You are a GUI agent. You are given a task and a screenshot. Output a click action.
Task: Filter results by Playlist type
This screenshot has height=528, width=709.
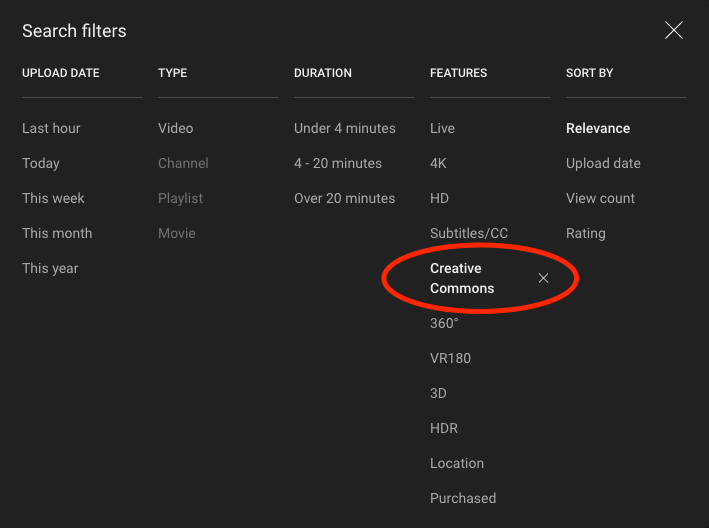tap(180, 198)
